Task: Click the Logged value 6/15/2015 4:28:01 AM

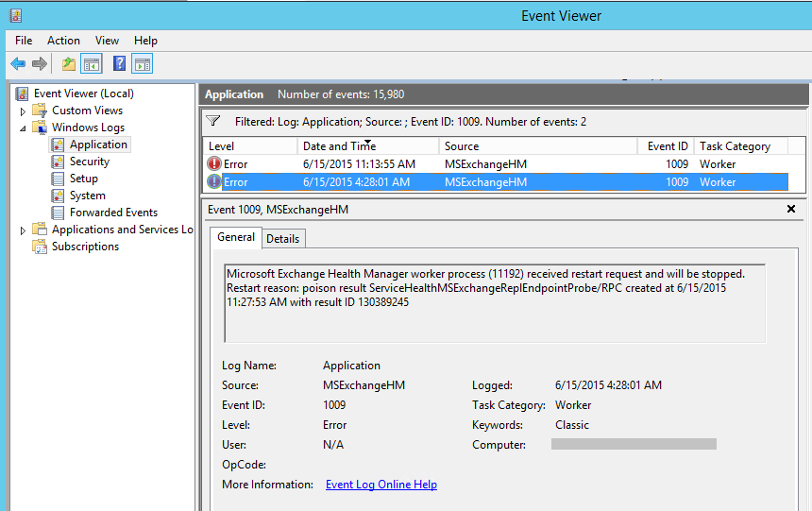Action: 608,385
